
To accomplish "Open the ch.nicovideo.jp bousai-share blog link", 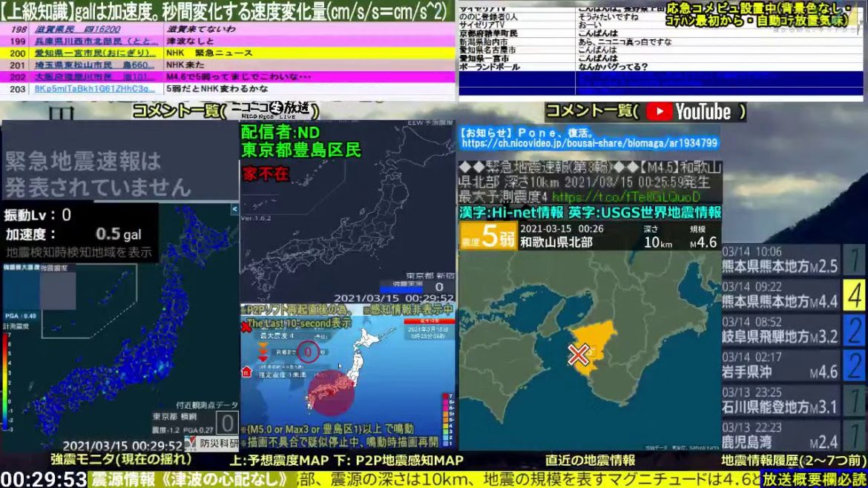I will point(589,143).
